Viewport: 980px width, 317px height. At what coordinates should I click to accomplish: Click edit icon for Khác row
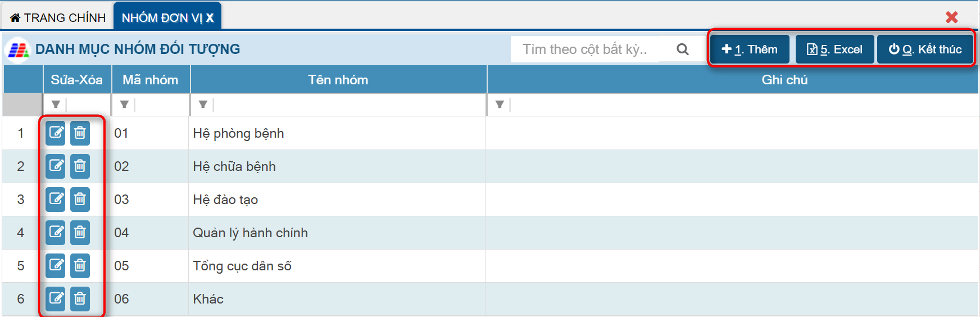pyautogui.click(x=56, y=298)
